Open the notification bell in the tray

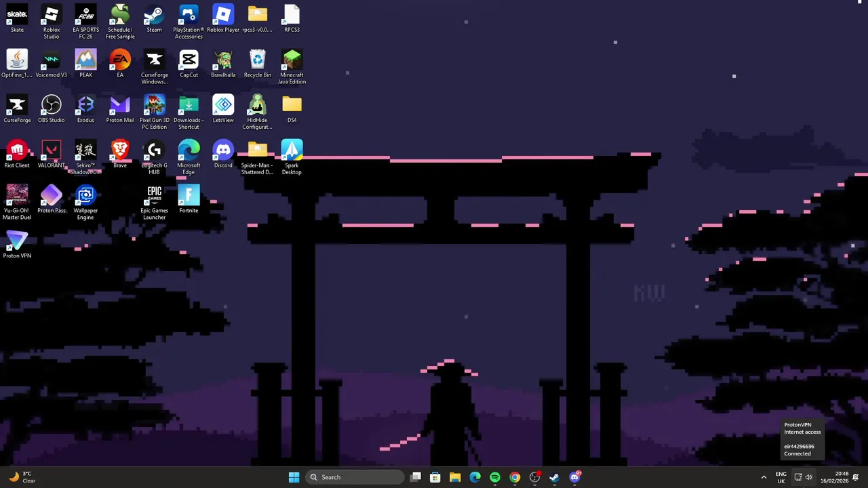pyautogui.click(x=856, y=477)
